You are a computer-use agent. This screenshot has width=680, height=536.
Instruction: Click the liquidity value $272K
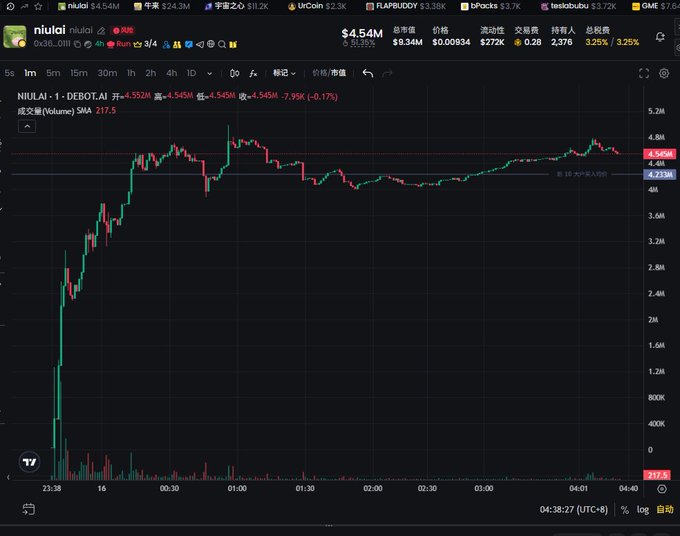pos(492,42)
